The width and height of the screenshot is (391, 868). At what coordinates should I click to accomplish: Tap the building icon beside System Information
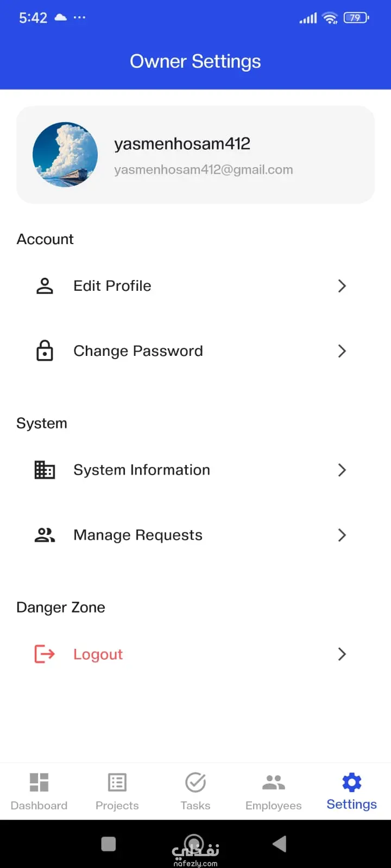tap(45, 470)
